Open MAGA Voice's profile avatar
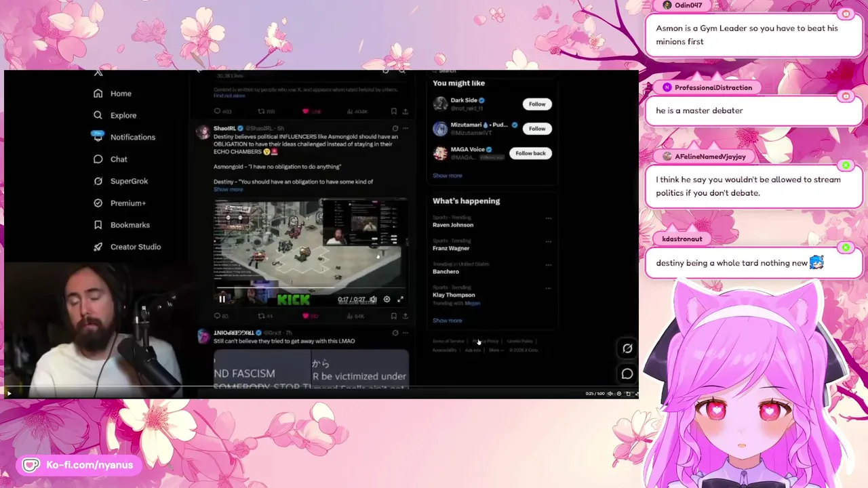The image size is (868, 488). pos(440,153)
